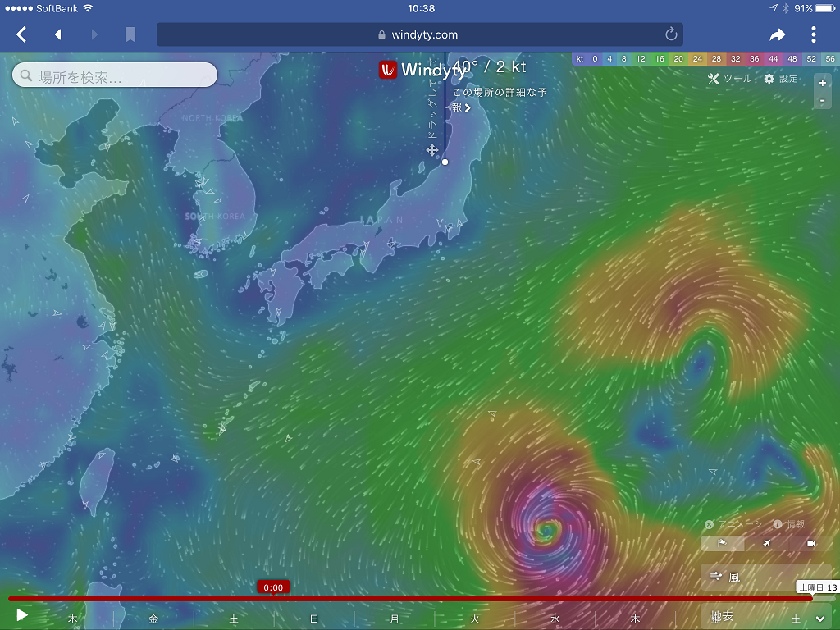Image resolution: width=840 pixels, height=630 pixels.
Task: Click the share icon in Safari's toolbar
Action: [x=777, y=34]
